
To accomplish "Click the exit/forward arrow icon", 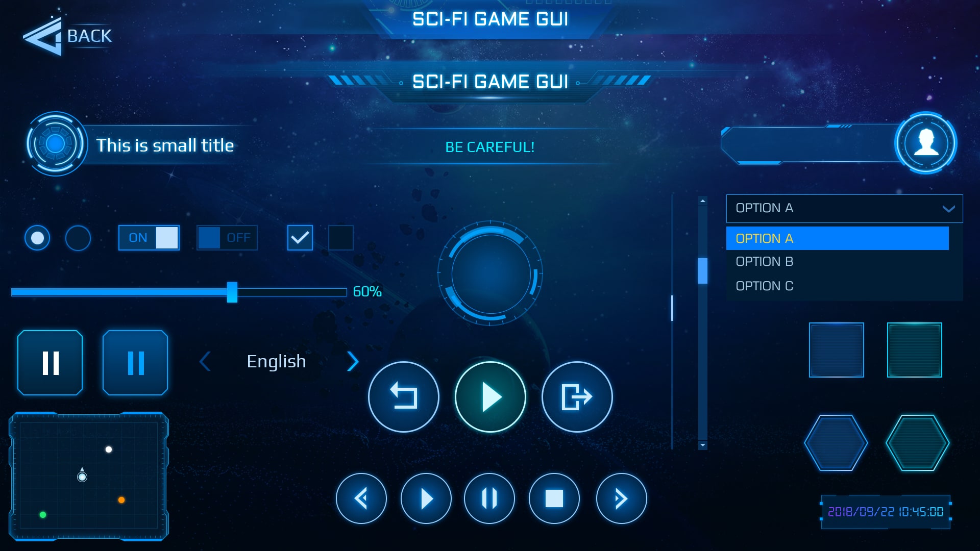I will click(x=577, y=396).
